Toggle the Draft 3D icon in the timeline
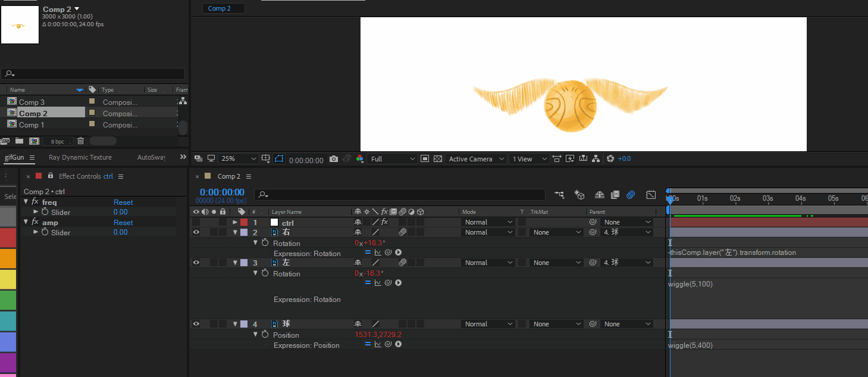This screenshot has height=377, width=868. click(x=579, y=195)
